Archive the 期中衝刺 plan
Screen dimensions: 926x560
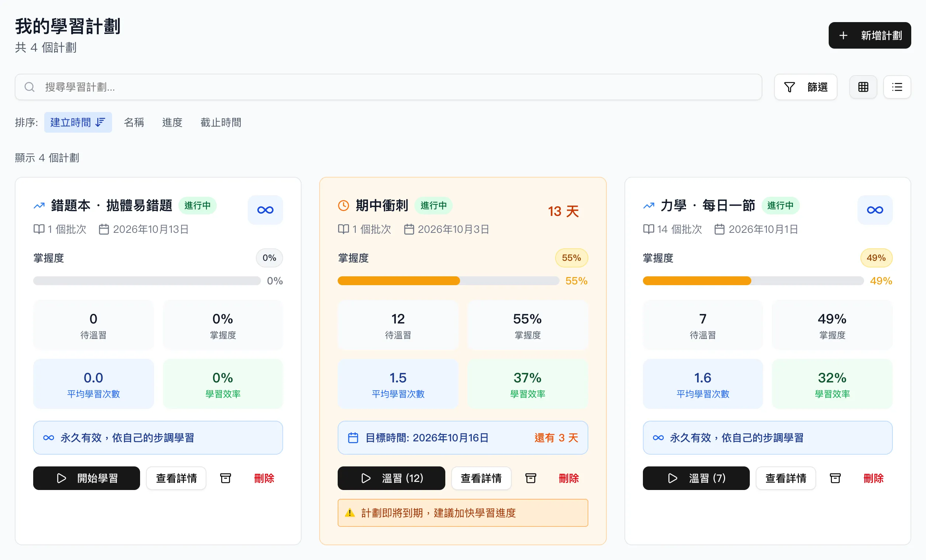point(531,478)
